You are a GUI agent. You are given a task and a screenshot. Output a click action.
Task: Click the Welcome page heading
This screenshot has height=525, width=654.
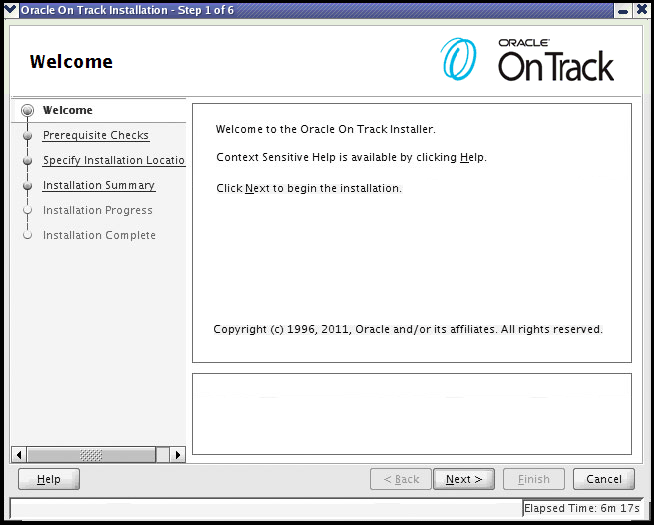71,62
